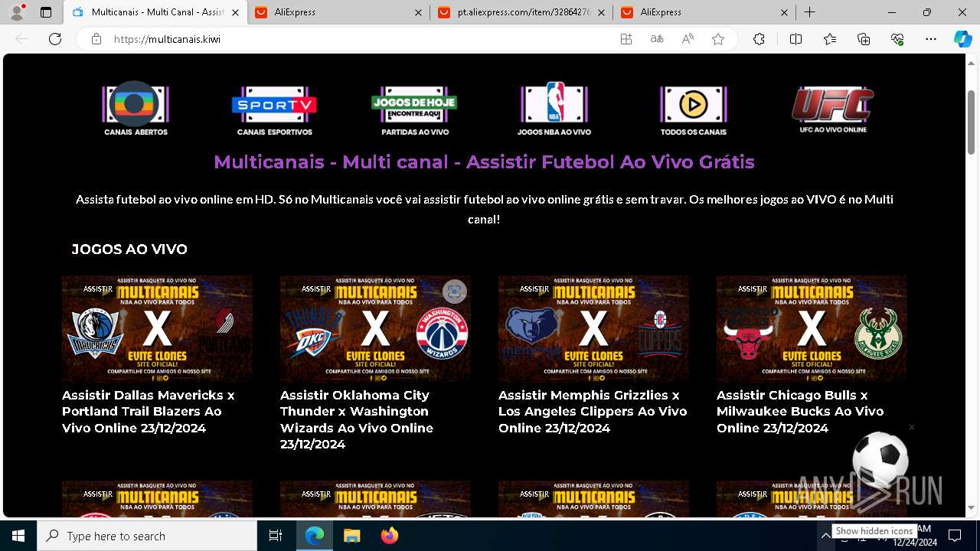Open the UFC Ao Vivo Online icon
This screenshot has width=980, height=551.
[x=833, y=109]
